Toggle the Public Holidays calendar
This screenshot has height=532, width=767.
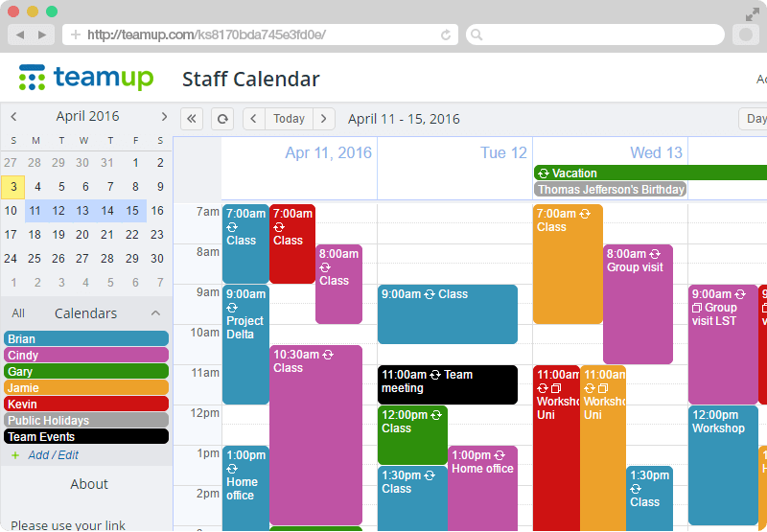[86, 420]
